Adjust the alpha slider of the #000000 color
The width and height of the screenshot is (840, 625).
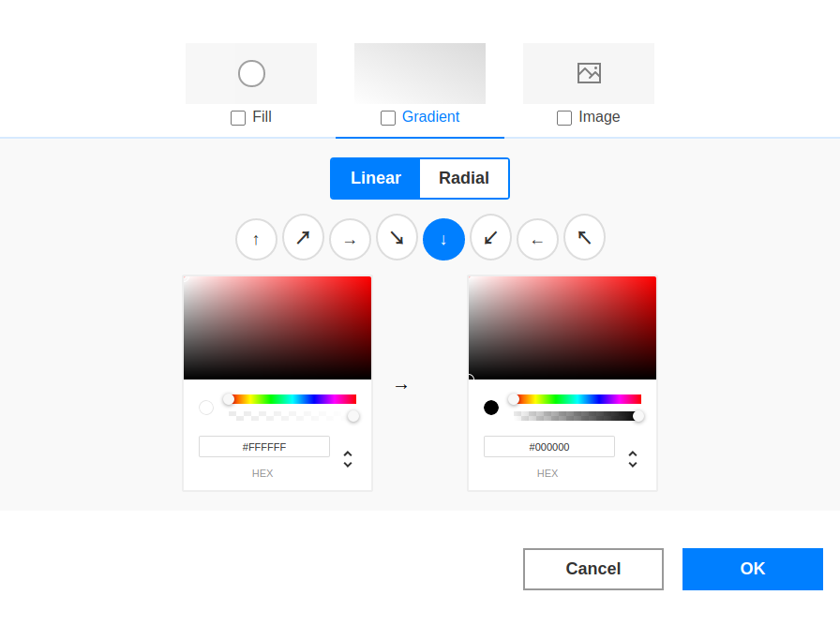coord(577,416)
